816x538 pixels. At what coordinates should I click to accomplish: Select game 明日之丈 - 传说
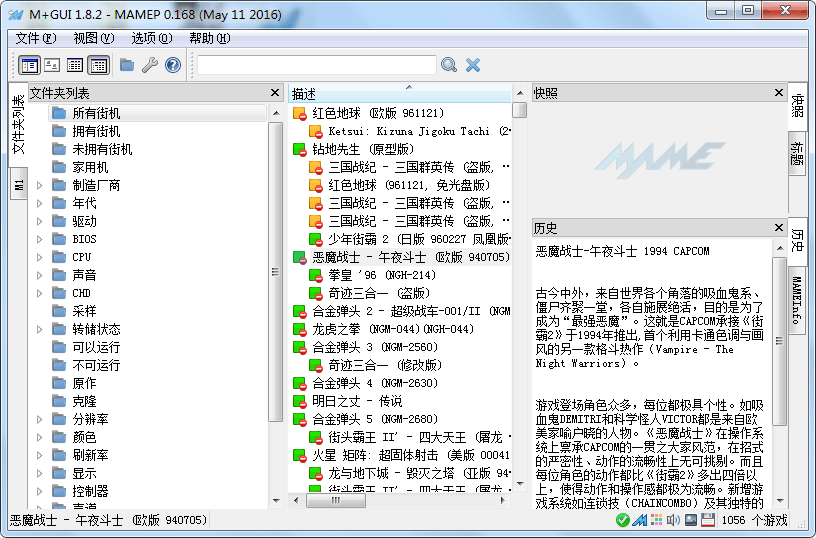pos(357,401)
